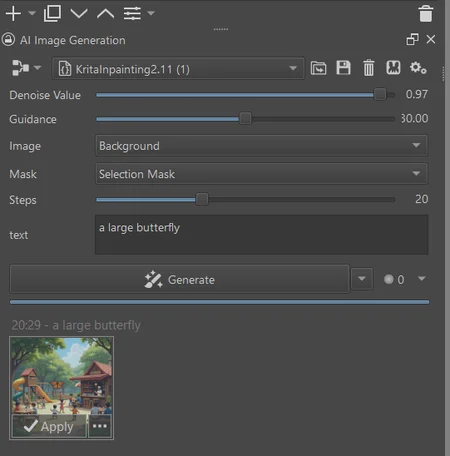Save the workflow with floppy disk icon
Image resolution: width=450 pixels, height=456 pixels.
point(343,68)
